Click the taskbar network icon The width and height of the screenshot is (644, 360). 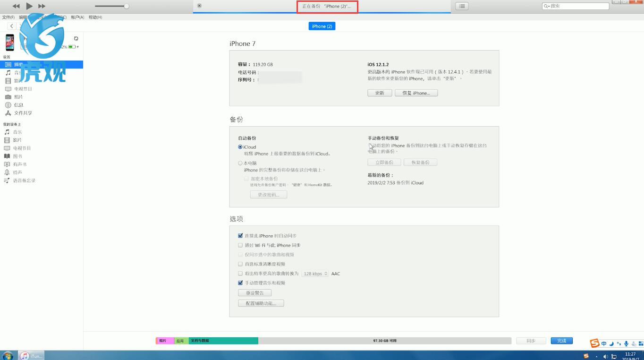pyautogui.click(x=614, y=356)
